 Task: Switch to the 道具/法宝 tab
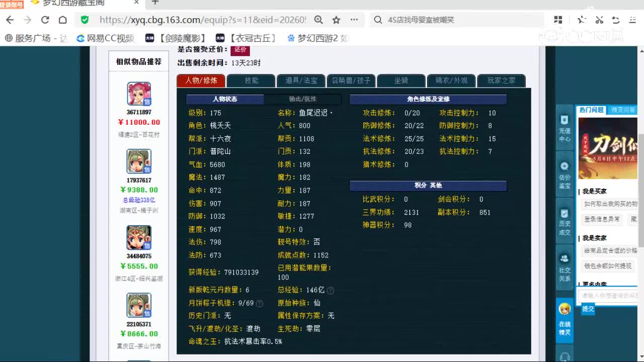coord(301,80)
